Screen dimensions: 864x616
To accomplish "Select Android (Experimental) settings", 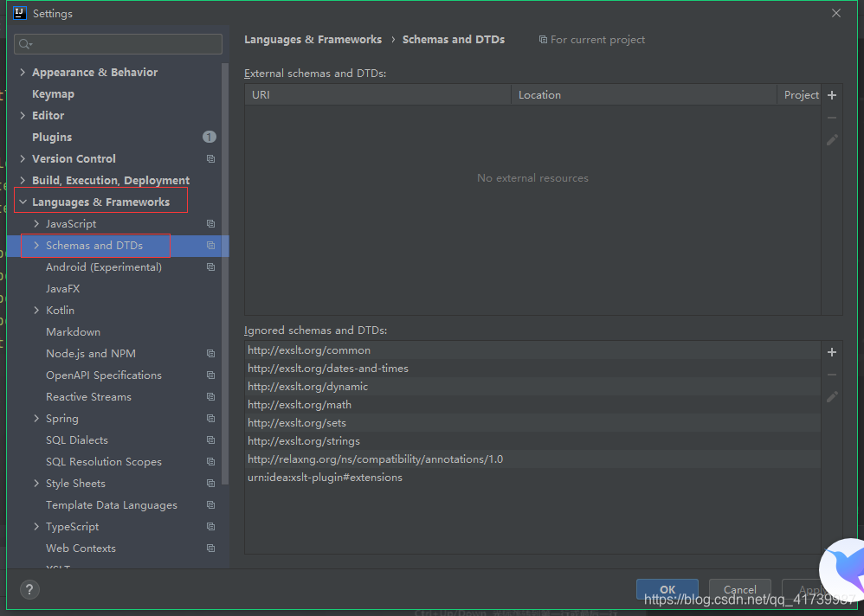I will coord(104,267).
